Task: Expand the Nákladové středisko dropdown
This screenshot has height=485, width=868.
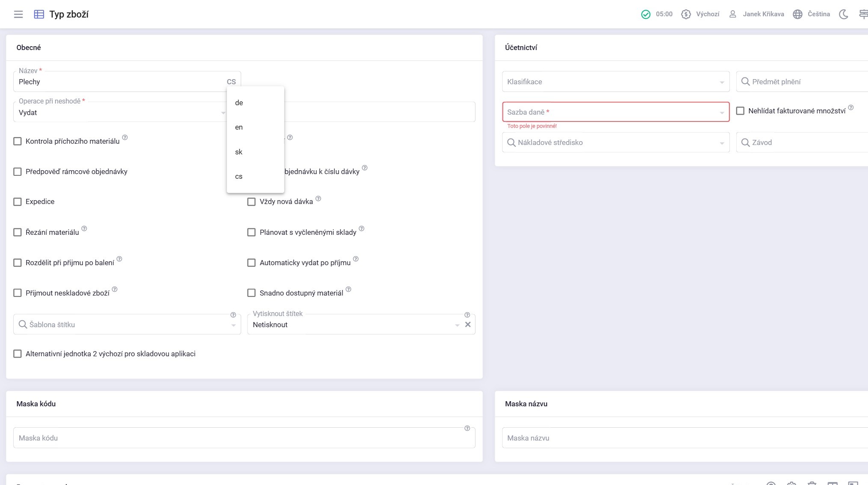Action: tap(722, 143)
